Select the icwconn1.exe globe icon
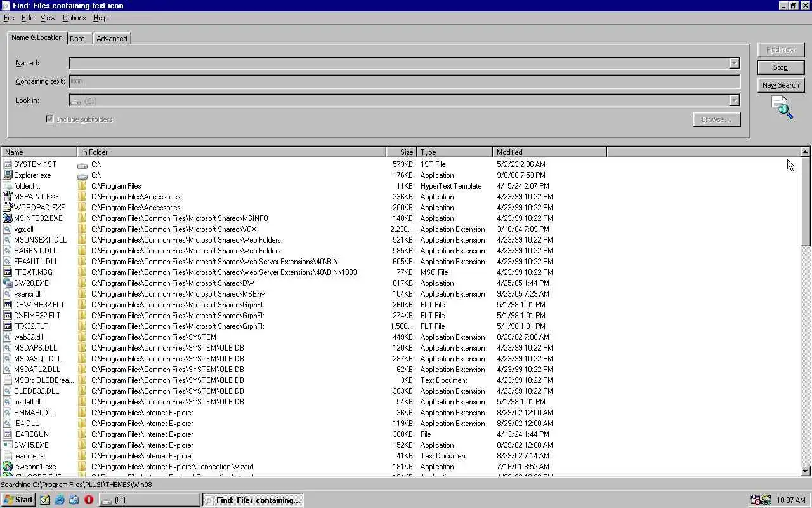The width and height of the screenshot is (812, 508). 8,467
